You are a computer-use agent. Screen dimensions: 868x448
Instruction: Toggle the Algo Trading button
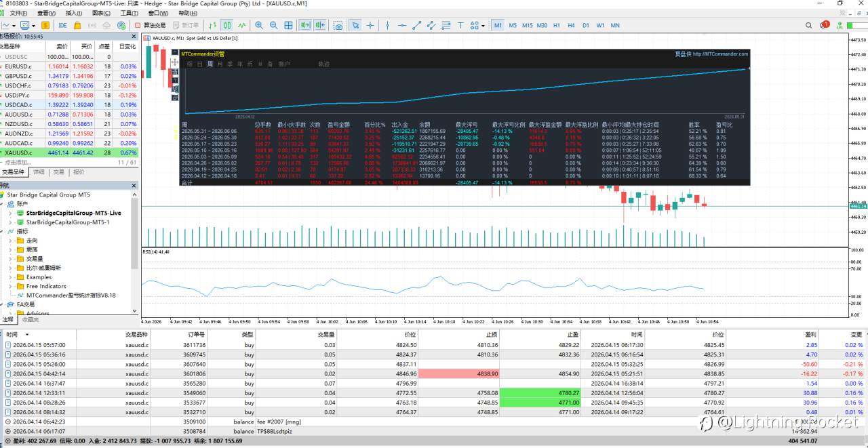tap(150, 25)
